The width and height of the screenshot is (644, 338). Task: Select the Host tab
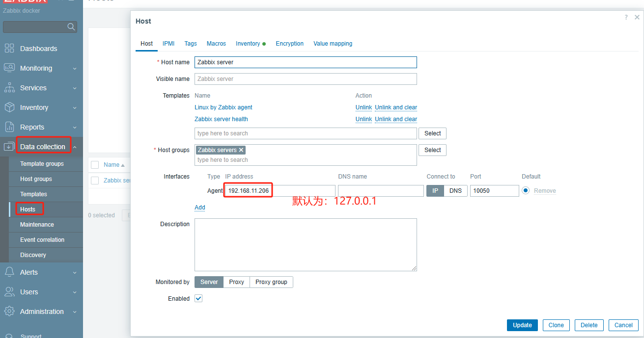[x=146, y=44]
